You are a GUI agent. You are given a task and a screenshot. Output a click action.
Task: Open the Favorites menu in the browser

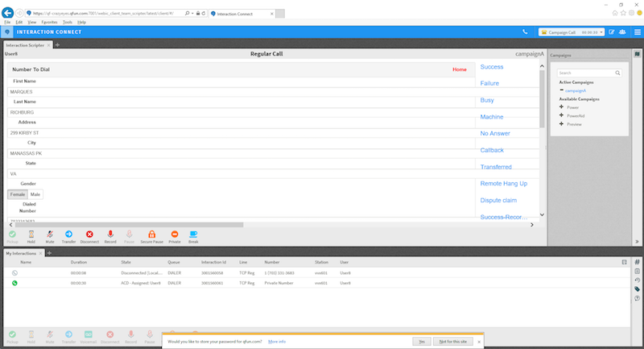click(50, 22)
